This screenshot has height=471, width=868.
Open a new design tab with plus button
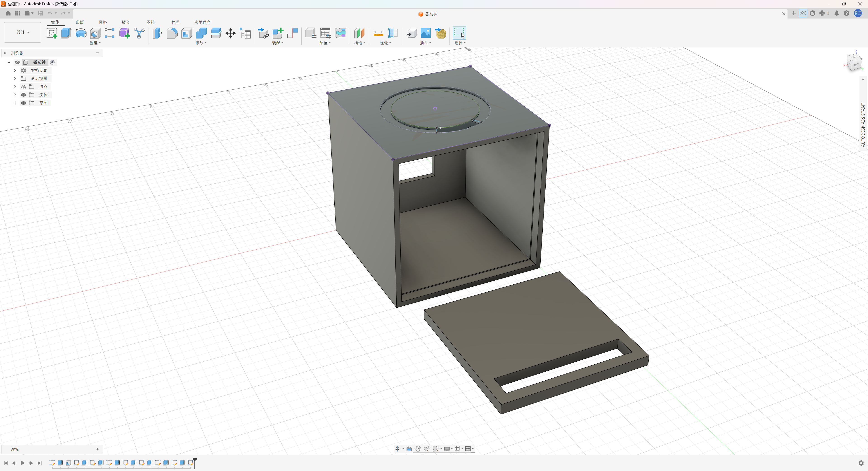click(x=794, y=13)
